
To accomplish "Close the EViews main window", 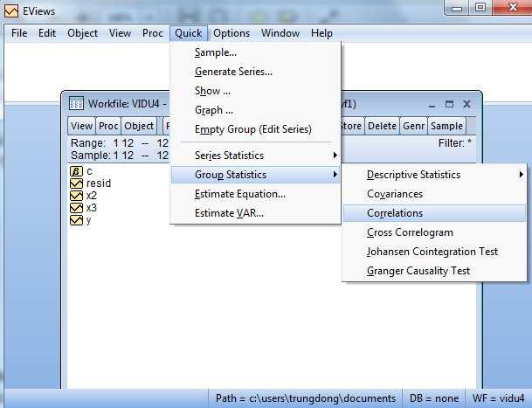I will [512, 8].
